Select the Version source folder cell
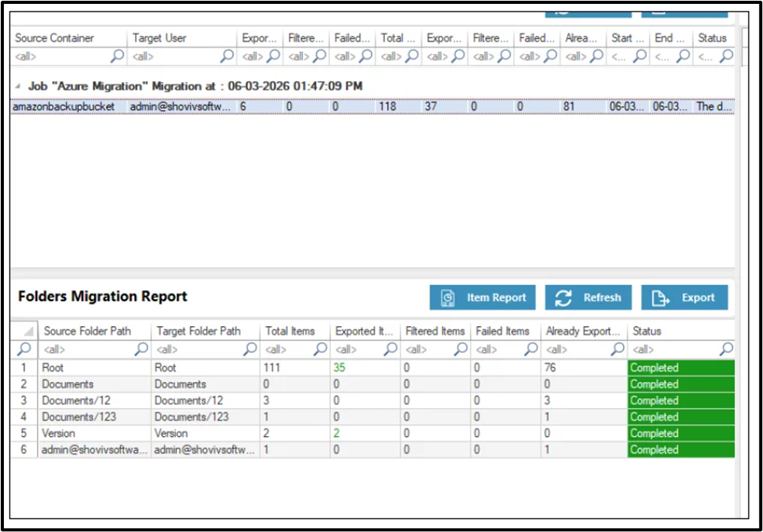763x532 pixels. [x=95, y=434]
